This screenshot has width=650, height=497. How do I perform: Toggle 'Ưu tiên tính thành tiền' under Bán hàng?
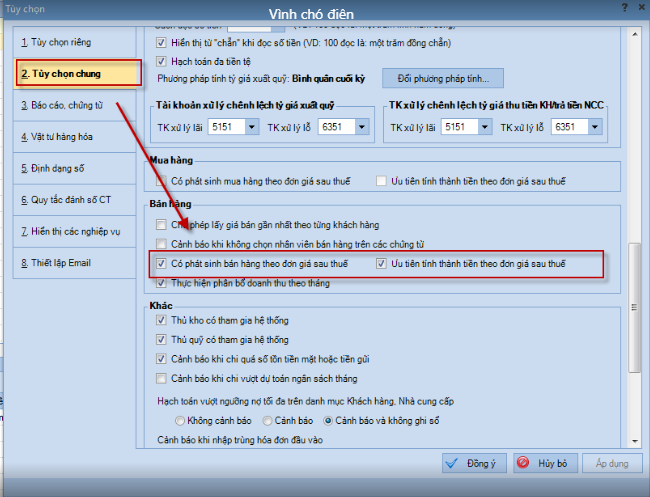click(x=381, y=264)
